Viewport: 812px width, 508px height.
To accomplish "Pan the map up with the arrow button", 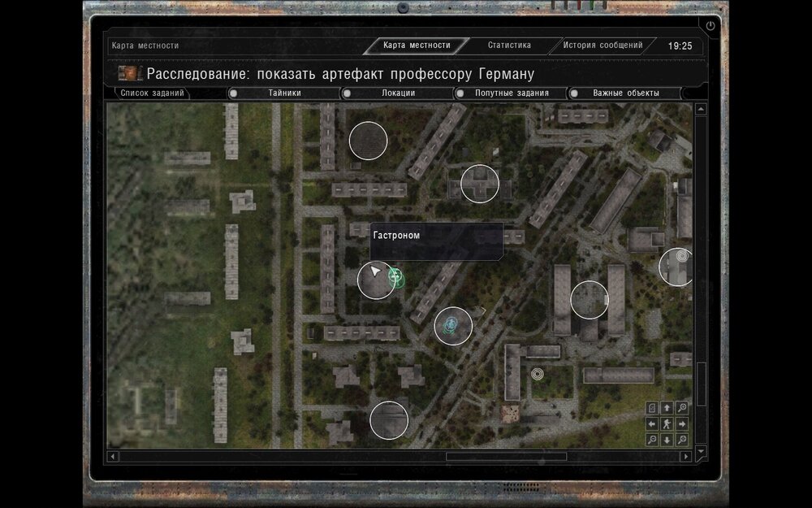I will 667,408.
